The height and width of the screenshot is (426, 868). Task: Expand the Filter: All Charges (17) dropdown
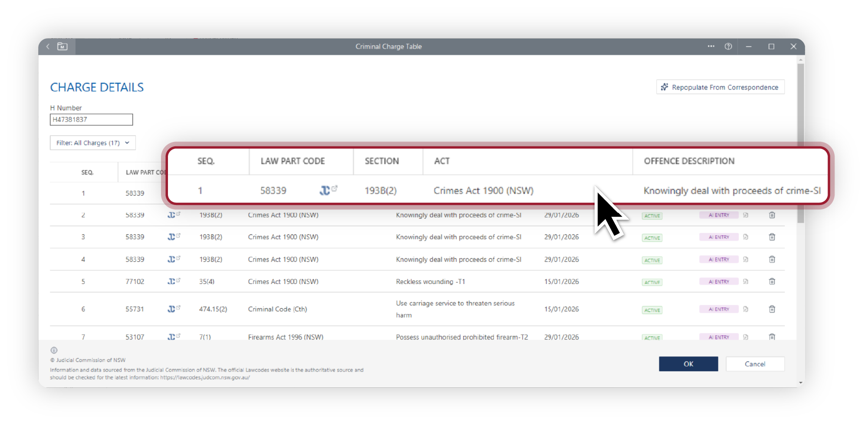93,143
